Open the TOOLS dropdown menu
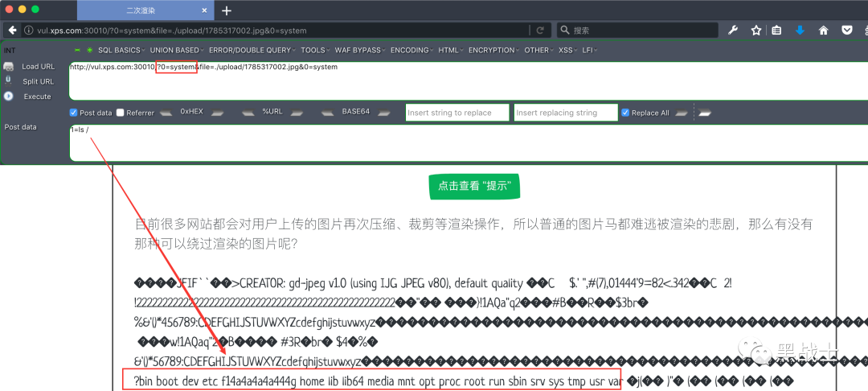Image resolution: width=868 pixels, height=391 pixels. (x=316, y=50)
